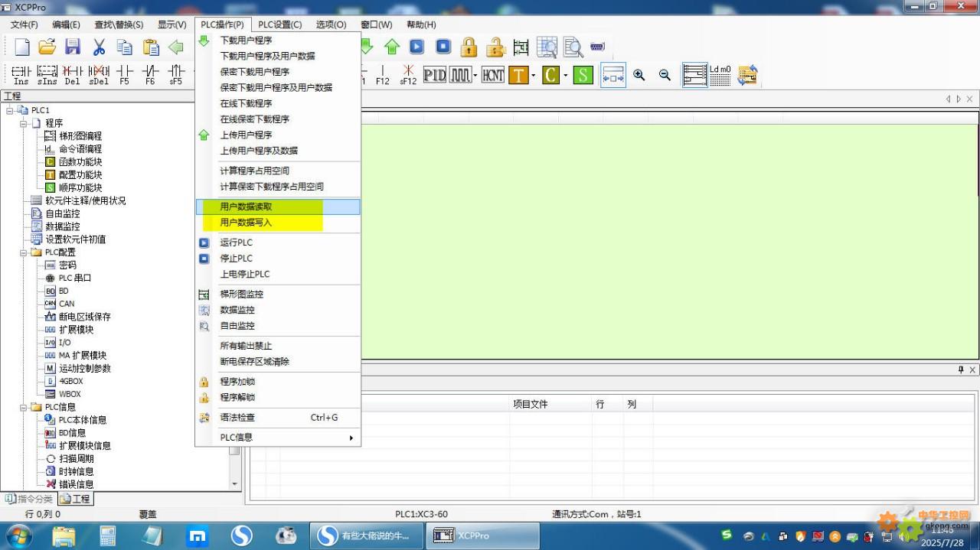Choose 用户数据读取 from the menu
This screenshot has height=550, width=980.
tap(278, 207)
